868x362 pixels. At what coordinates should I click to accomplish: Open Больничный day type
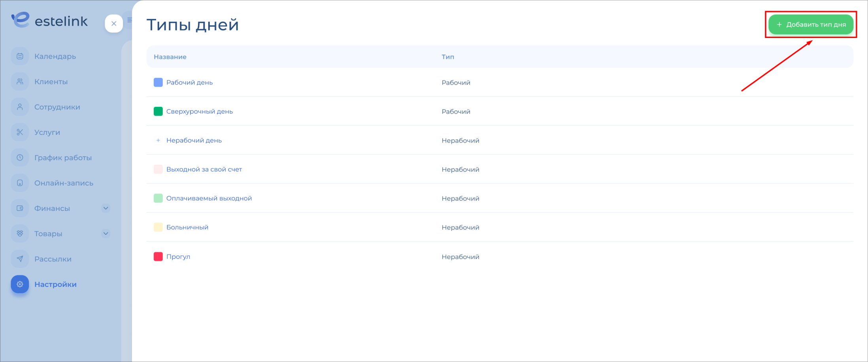[x=187, y=227]
